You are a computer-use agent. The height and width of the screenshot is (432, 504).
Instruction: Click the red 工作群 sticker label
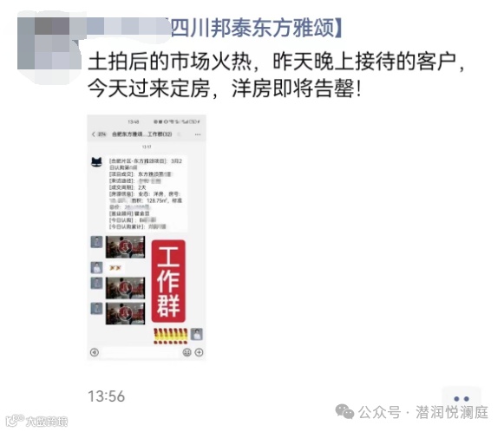[168, 281]
